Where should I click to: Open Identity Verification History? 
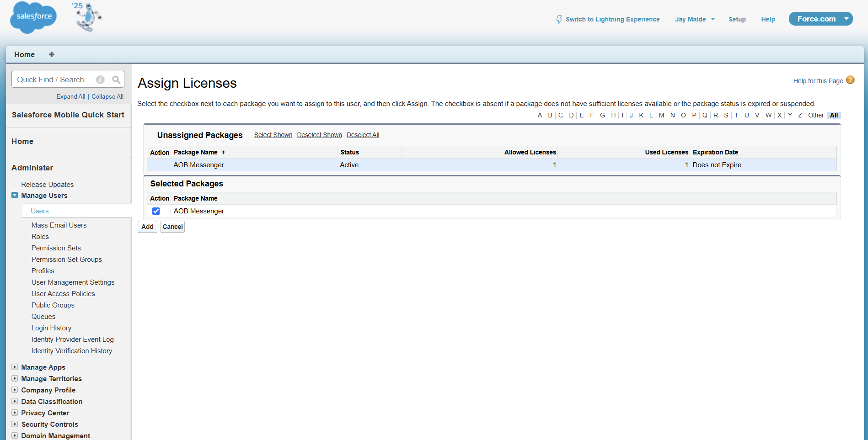pyautogui.click(x=72, y=350)
